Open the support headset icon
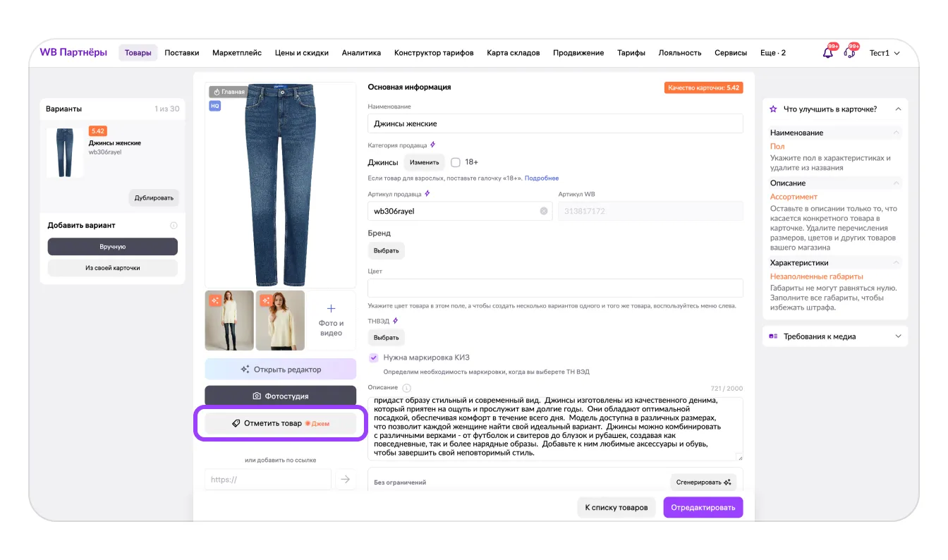 (849, 53)
